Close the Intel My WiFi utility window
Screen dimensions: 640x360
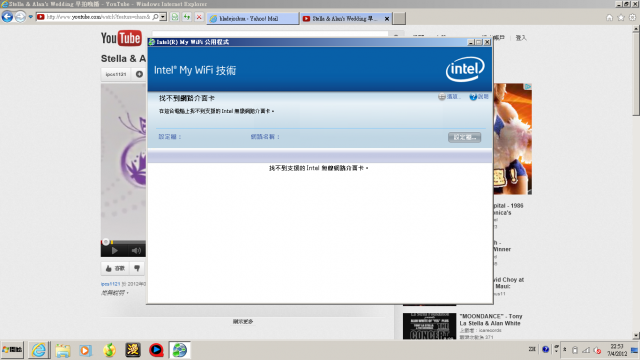pyautogui.click(x=487, y=42)
